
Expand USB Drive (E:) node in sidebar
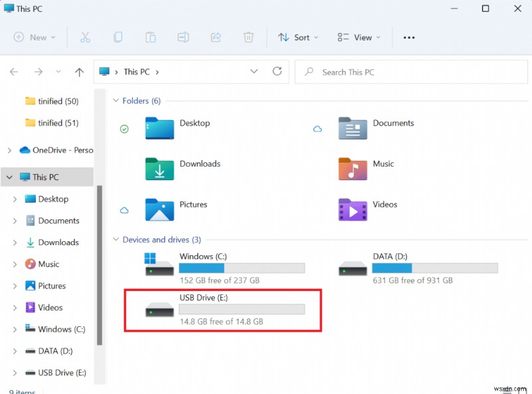(15, 373)
